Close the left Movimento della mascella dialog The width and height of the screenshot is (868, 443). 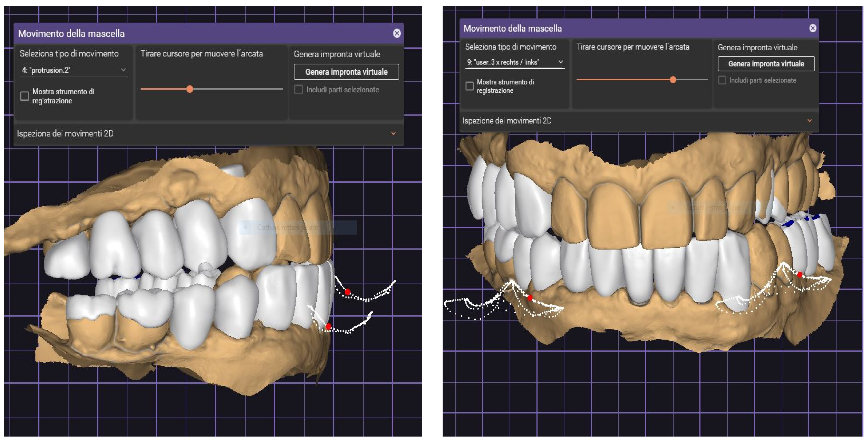[397, 33]
